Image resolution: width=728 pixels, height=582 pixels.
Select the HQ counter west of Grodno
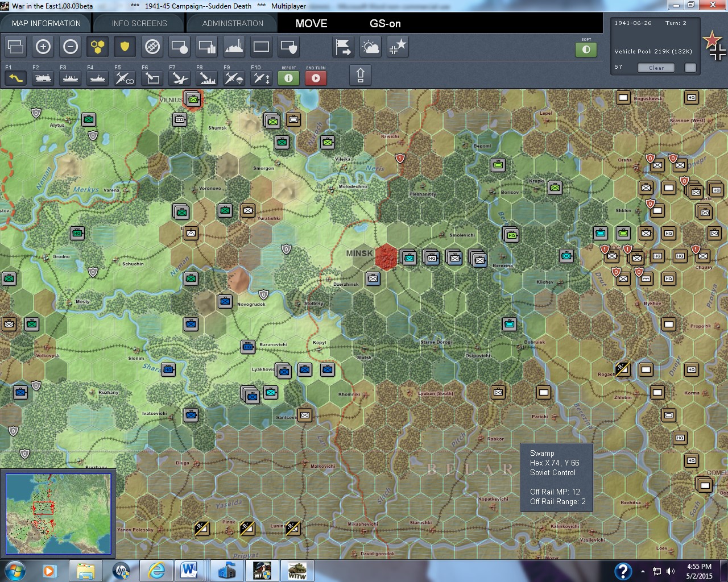[x=77, y=233]
